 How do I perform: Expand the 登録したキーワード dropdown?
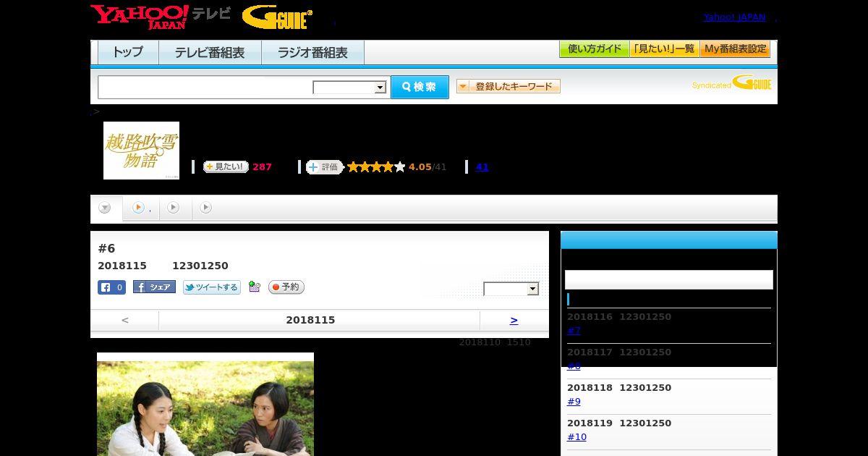(x=509, y=86)
